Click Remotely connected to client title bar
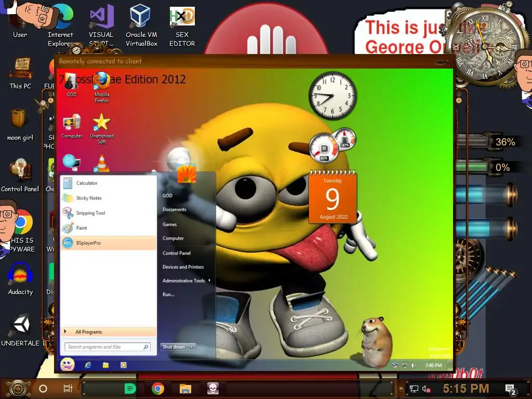Viewport: 532px width, 399px height. (x=255, y=61)
